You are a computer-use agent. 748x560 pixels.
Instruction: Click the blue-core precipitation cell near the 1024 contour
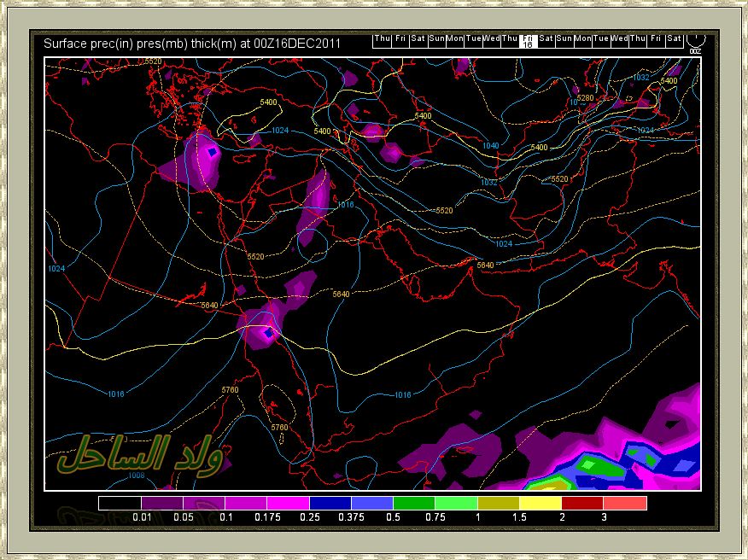point(213,152)
